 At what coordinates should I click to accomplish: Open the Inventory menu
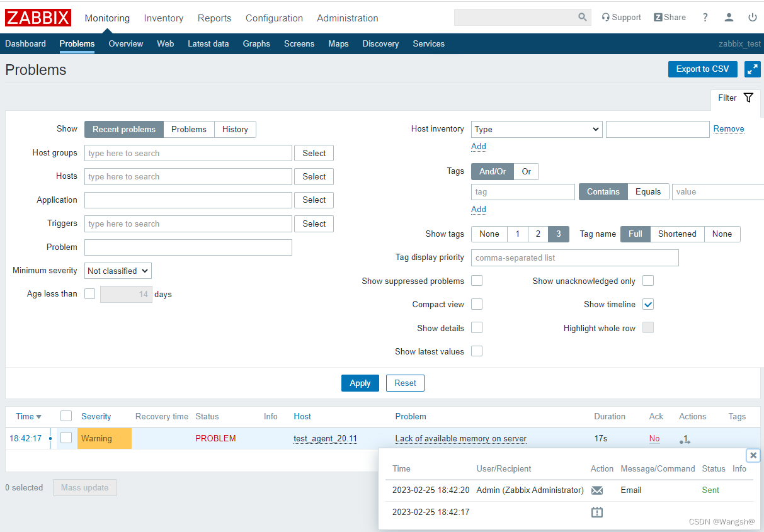click(x=164, y=18)
